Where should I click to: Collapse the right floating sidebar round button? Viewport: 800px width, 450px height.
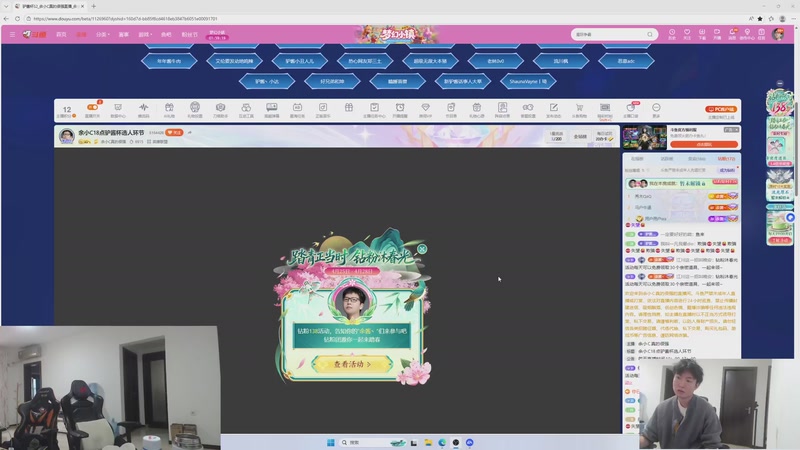(780, 83)
